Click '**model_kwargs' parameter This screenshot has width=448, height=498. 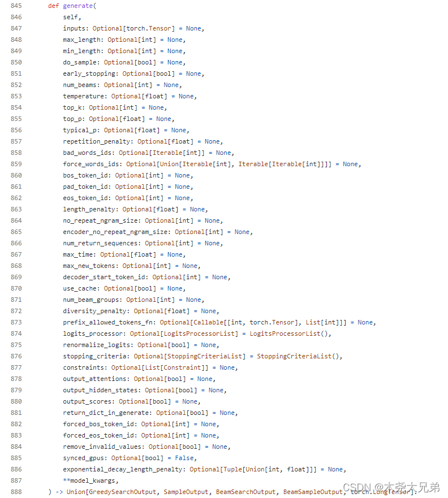point(89,480)
